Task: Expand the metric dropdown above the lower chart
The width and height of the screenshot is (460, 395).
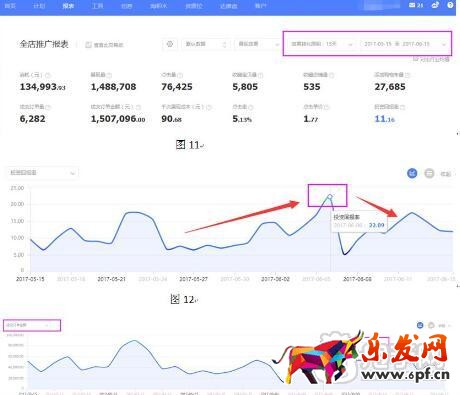Action: pos(32,325)
